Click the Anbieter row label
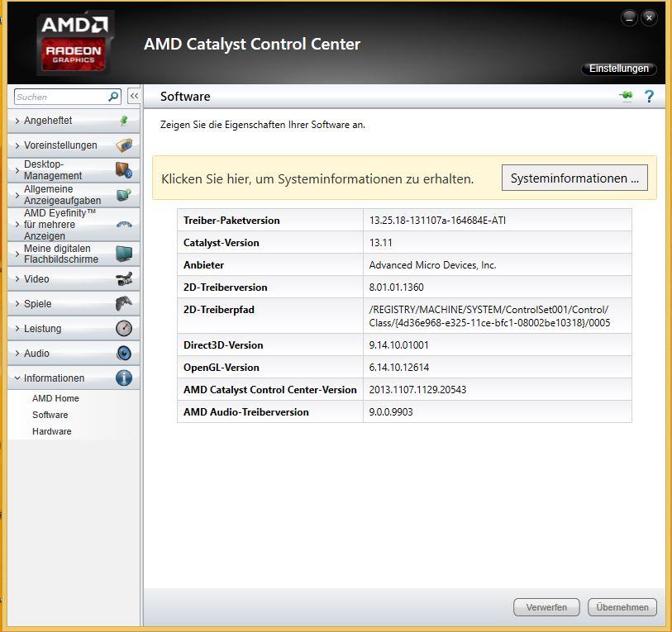This screenshot has width=672, height=632. tap(203, 265)
